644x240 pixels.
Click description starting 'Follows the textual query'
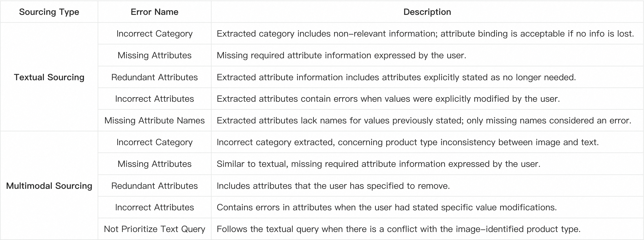click(398, 229)
